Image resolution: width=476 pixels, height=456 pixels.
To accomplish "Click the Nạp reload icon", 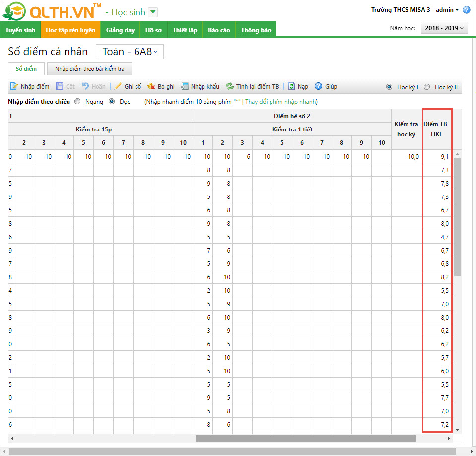I will [x=291, y=86].
